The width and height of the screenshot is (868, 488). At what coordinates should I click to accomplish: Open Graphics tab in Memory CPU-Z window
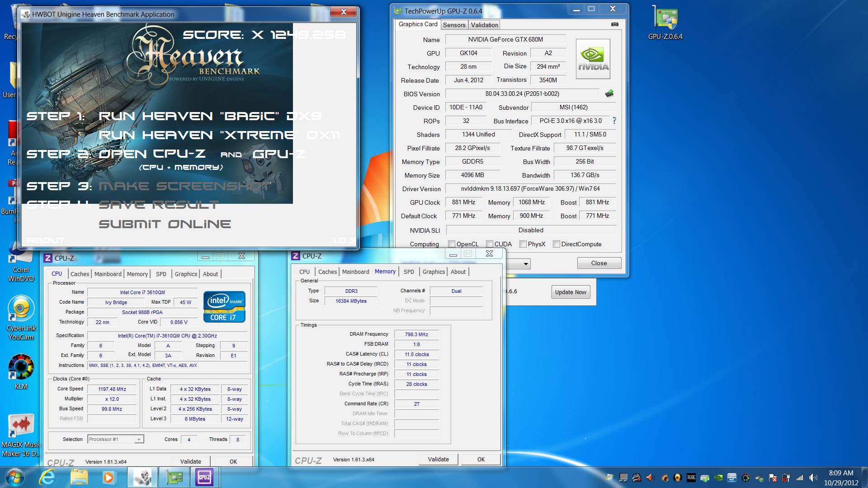click(434, 272)
